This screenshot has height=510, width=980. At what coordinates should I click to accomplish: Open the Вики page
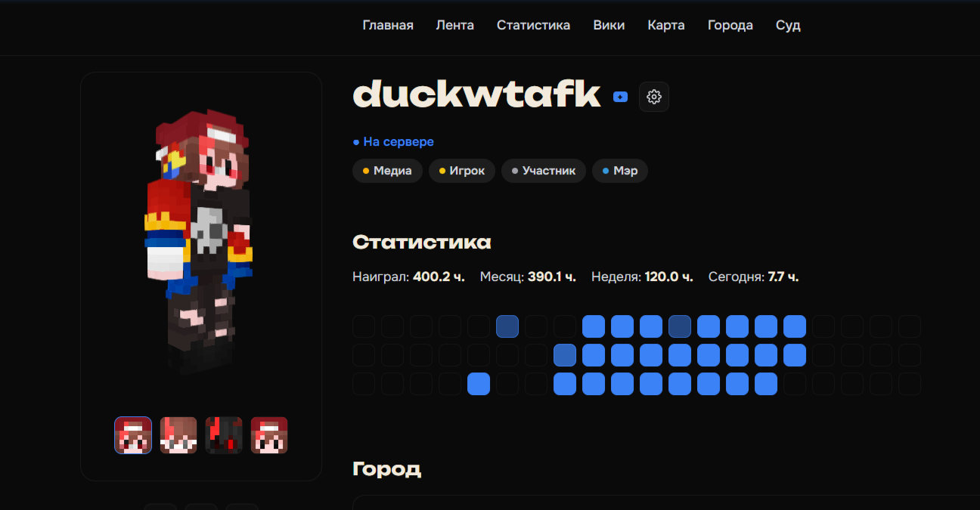click(x=609, y=25)
